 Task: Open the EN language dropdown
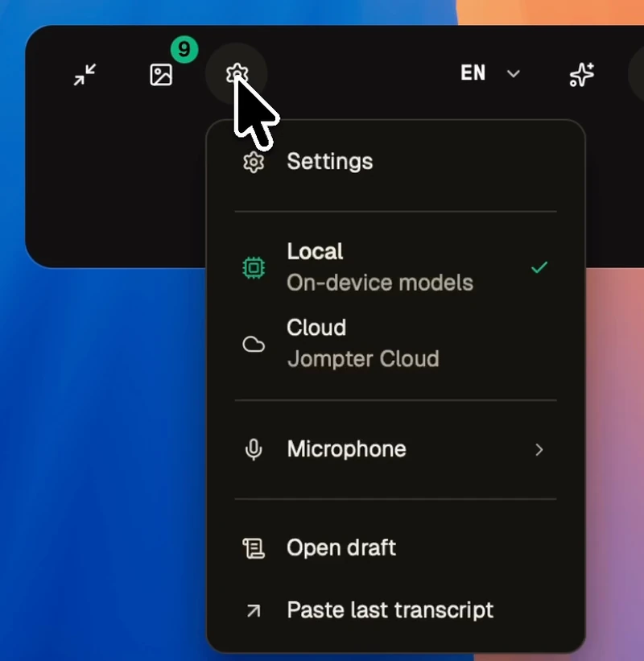490,73
